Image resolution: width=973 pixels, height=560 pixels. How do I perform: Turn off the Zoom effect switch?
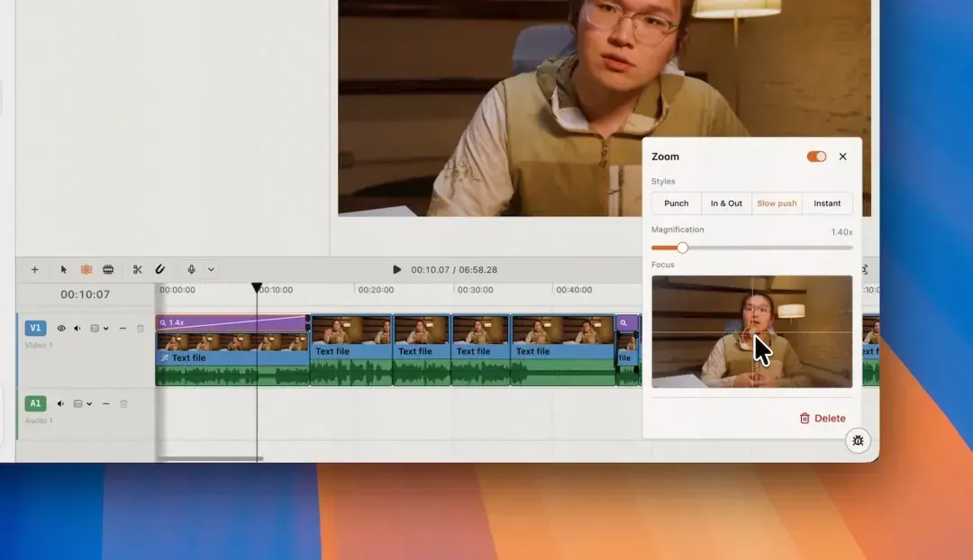tap(816, 157)
